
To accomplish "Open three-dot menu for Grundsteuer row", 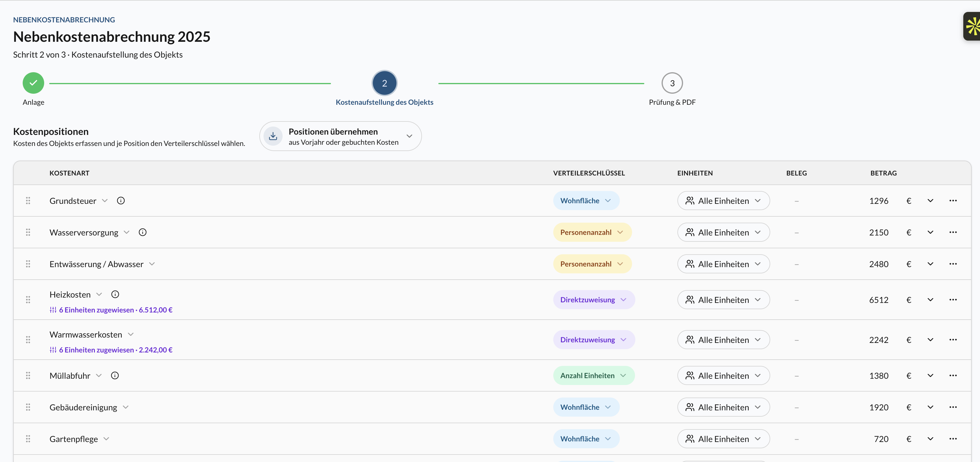I will coord(953,201).
